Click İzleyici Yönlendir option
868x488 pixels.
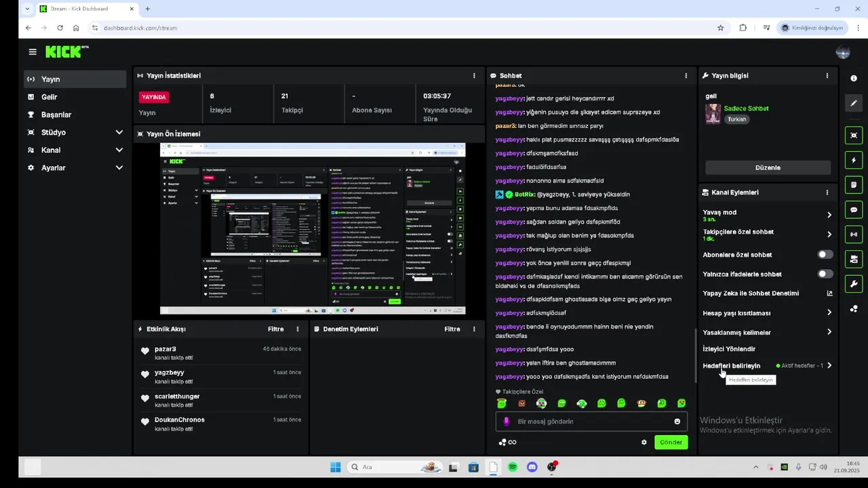click(729, 349)
